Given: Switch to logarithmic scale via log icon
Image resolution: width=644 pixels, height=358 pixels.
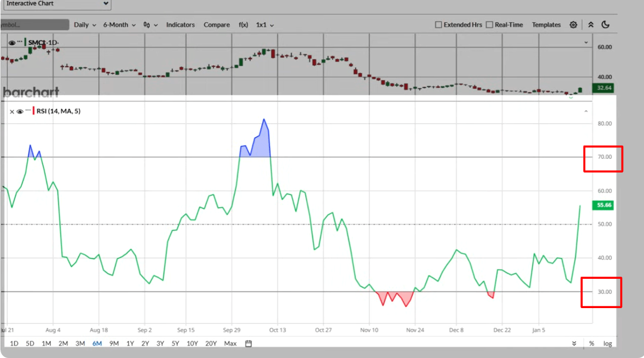Looking at the screenshot, I should [607, 343].
